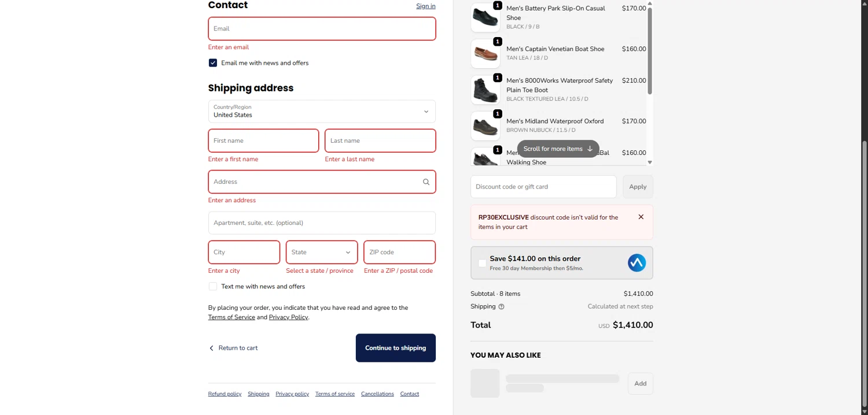Viewport: 868px width, 415px height.
Task: Click the Email input field
Action: (x=322, y=28)
